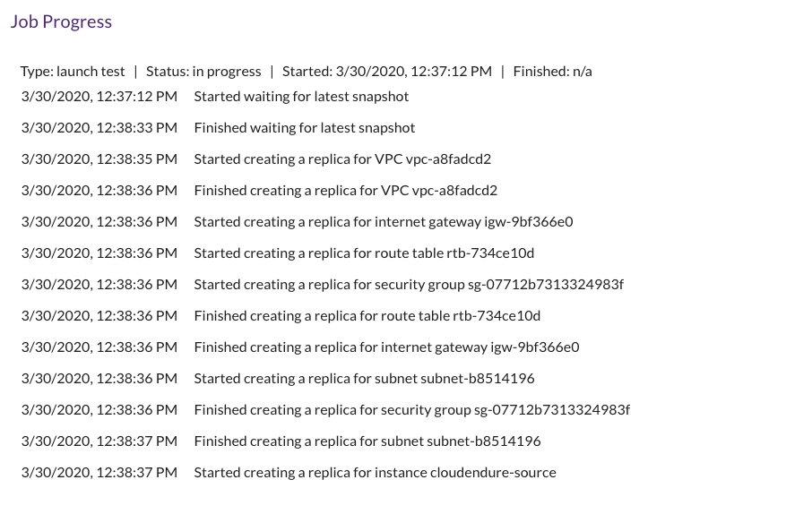Click Started replica for security group entry

tap(409, 285)
